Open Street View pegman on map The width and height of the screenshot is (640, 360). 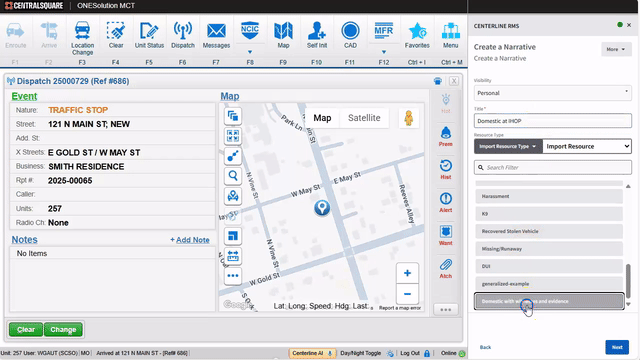pos(409,118)
